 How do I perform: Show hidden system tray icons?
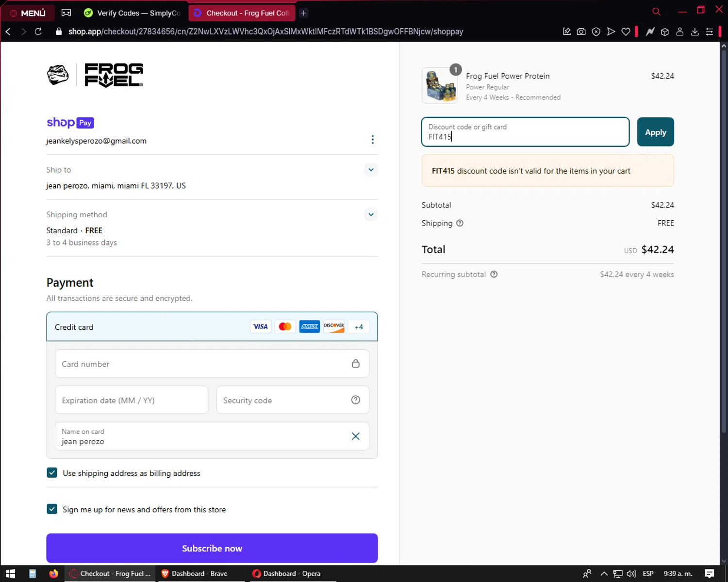pos(604,574)
